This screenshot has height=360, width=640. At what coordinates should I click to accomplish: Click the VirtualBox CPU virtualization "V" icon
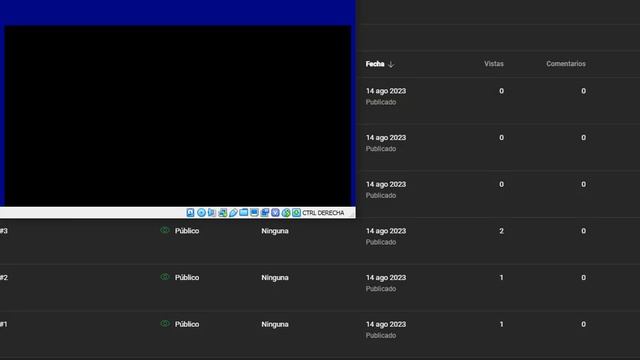(276, 213)
